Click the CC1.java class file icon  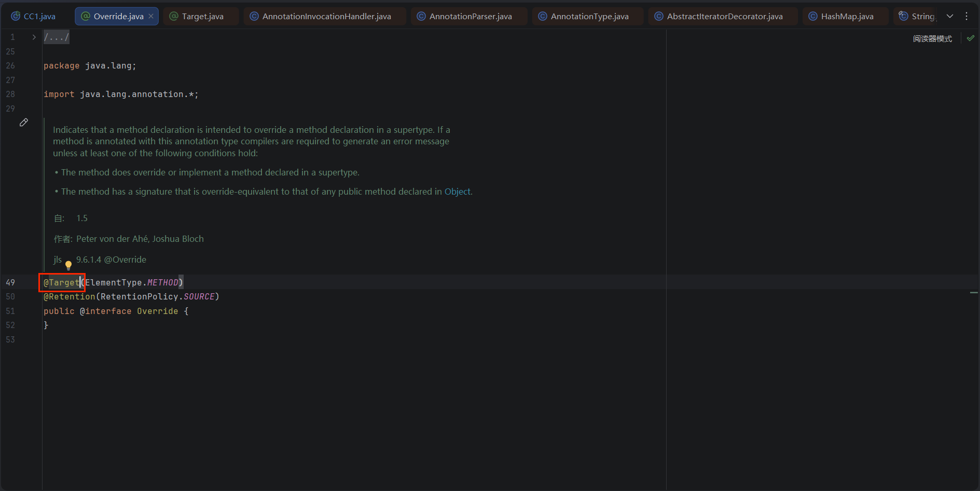coord(16,16)
